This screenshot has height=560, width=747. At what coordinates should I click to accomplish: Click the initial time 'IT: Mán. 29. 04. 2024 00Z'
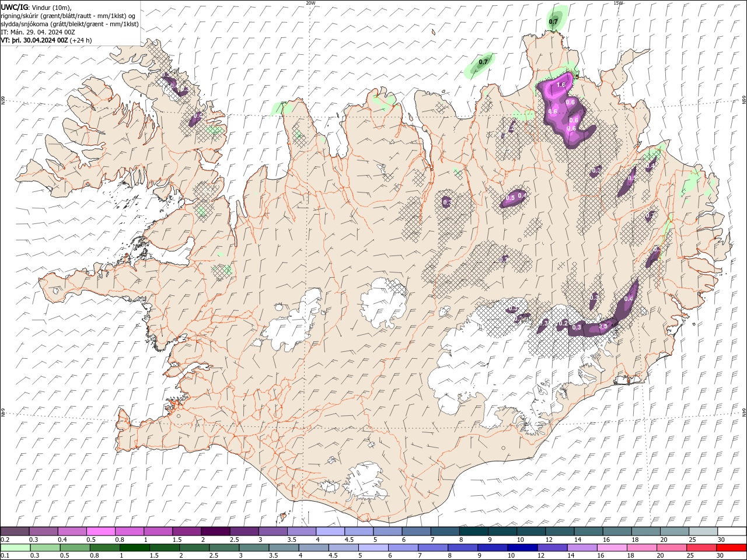pos(37,32)
